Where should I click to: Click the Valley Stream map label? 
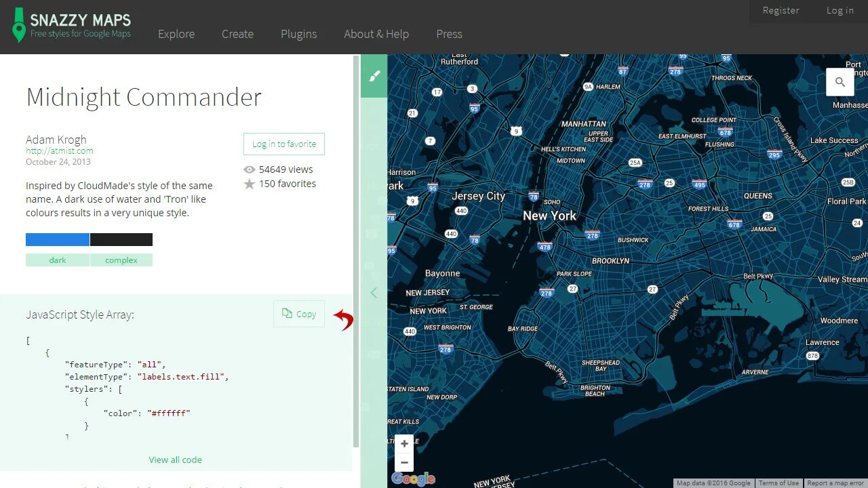point(842,279)
